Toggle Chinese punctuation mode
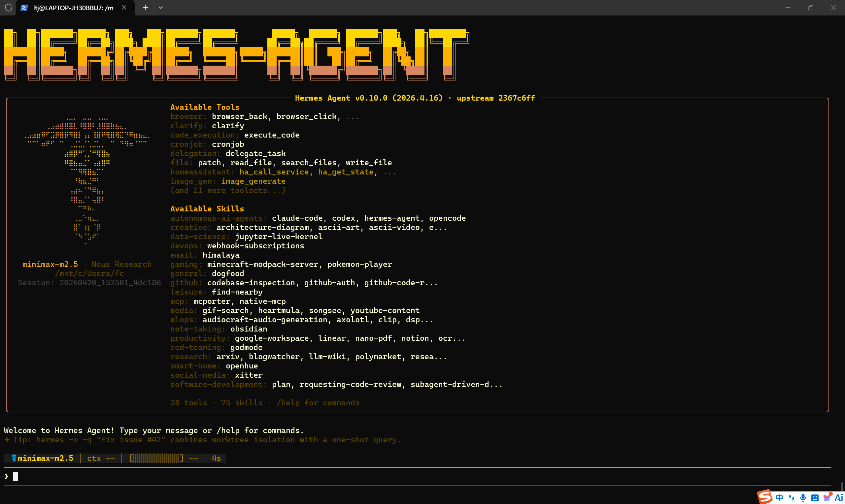This screenshot has width=845, height=504. pyautogui.click(x=791, y=498)
